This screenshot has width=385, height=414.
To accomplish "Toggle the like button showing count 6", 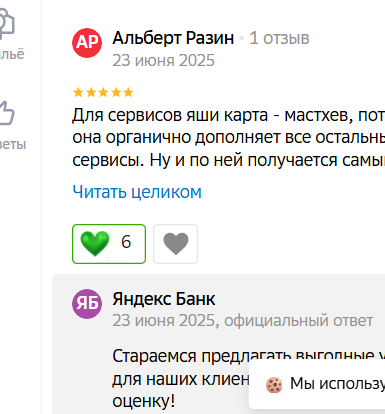I will [109, 244].
